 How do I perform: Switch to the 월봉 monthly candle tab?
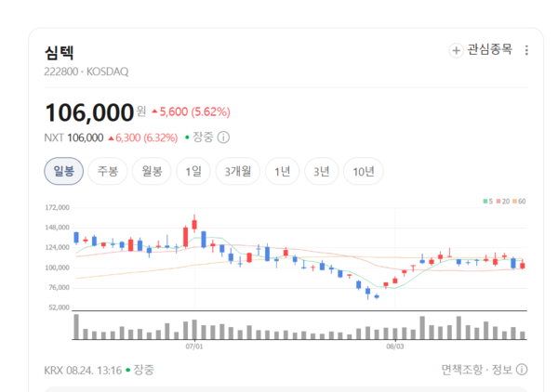click(152, 171)
